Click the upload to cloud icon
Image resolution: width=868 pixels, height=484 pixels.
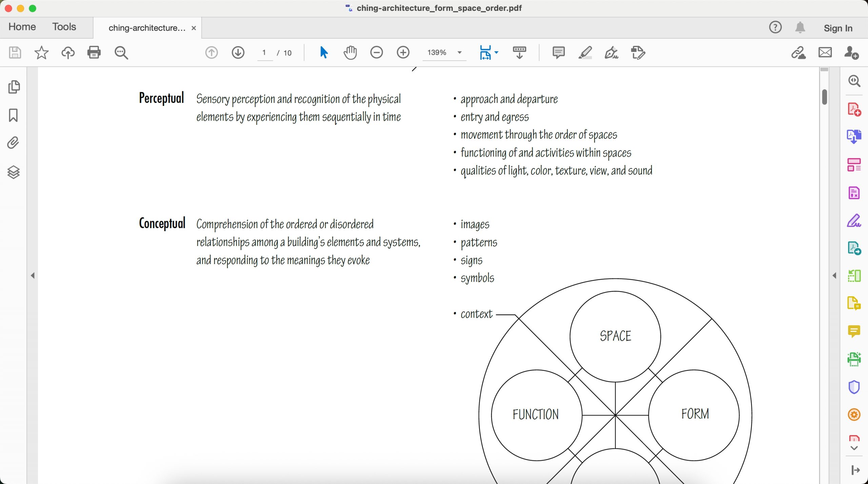68,53
